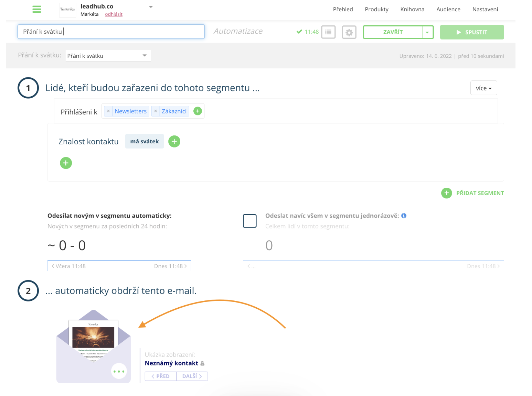Open the Nastavení menu

[485, 9]
